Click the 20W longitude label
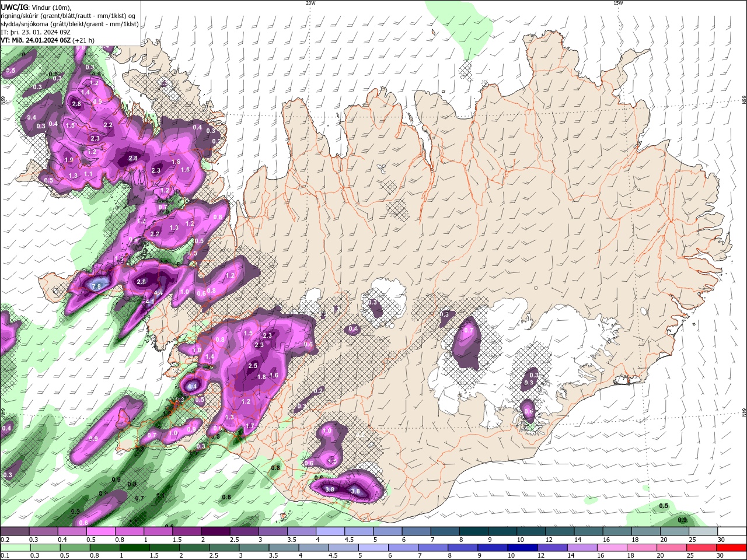Screen dimensions: 747x560 [x=310, y=3]
